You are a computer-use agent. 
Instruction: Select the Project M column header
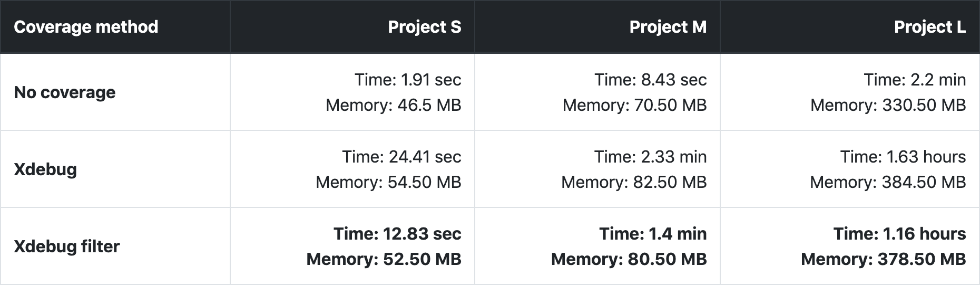668,27
